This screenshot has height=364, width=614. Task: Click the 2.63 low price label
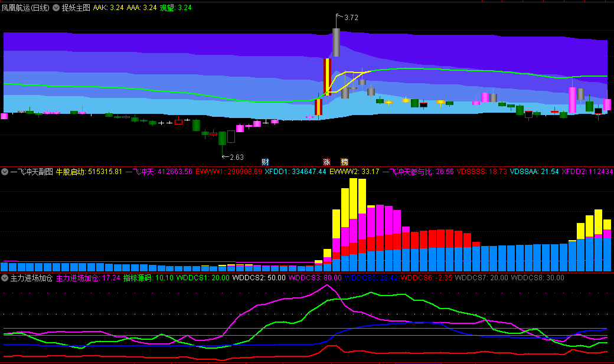tap(237, 158)
